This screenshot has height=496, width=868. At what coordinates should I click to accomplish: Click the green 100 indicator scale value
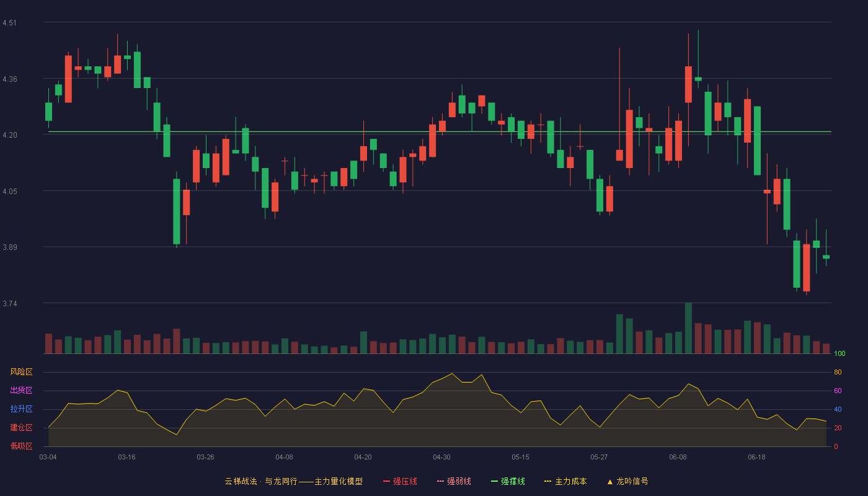pyautogui.click(x=839, y=353)
